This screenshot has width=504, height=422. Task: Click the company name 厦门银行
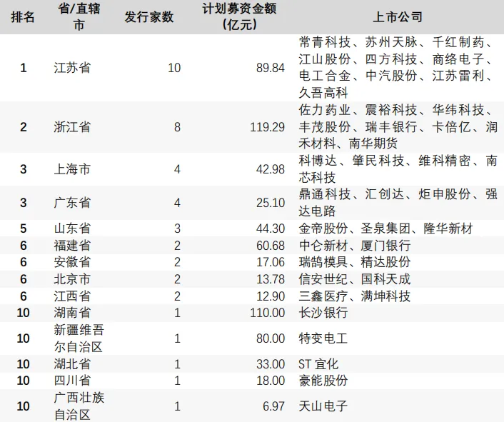point(385,246)
